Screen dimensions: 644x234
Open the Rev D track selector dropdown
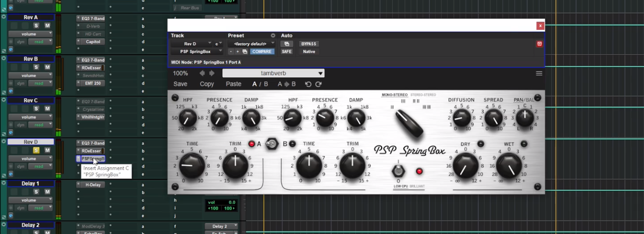point(192,44)
